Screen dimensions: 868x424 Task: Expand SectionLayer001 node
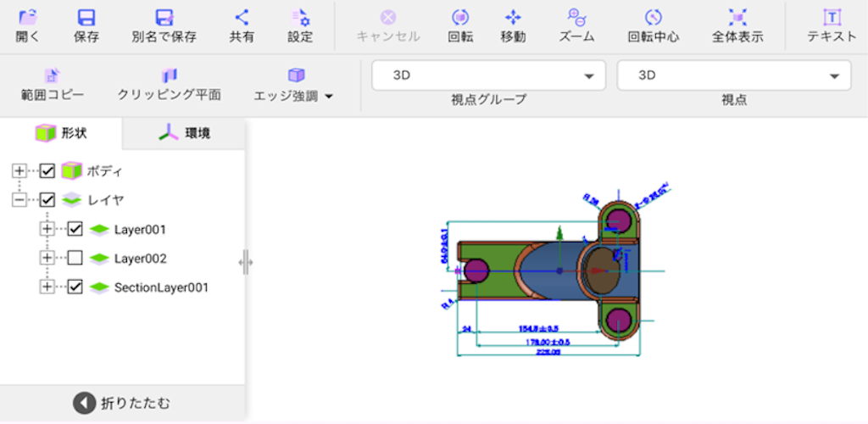point(47,287)
